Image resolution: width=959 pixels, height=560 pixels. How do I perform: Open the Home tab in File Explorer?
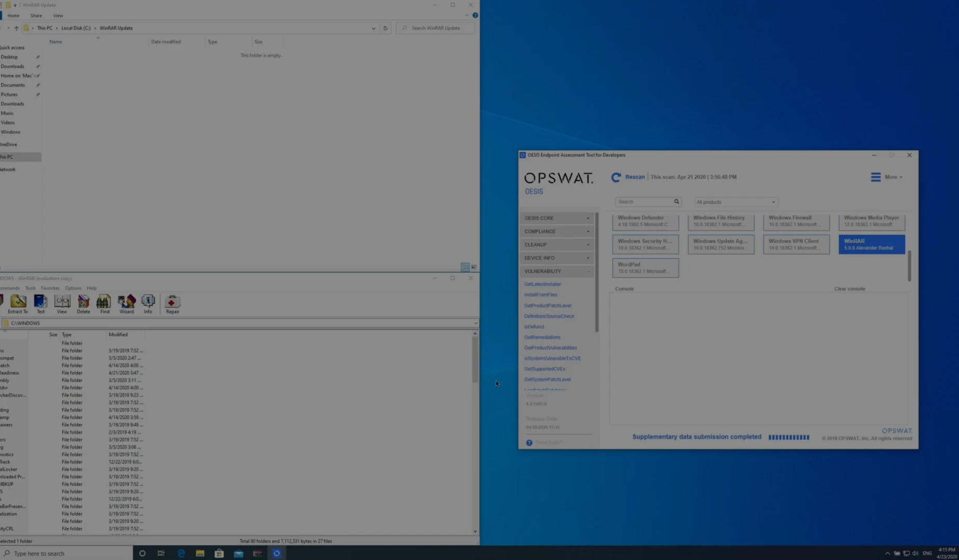point(13,16)
